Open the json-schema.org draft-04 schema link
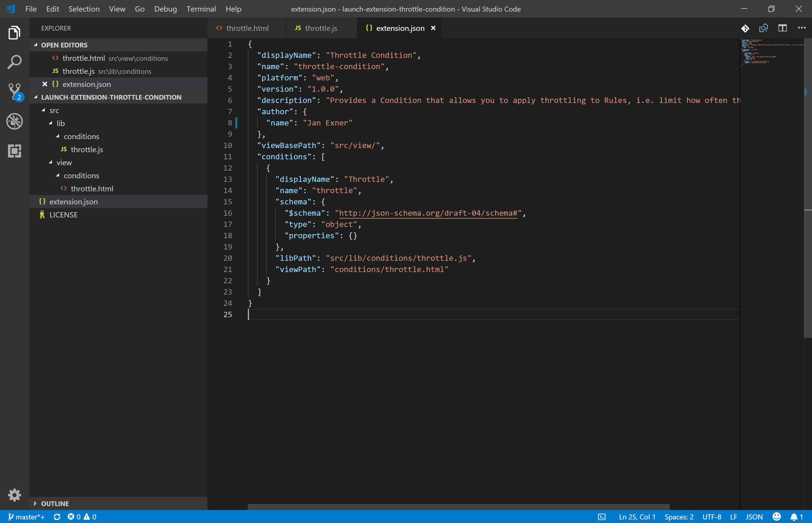 (x=427, y=213)
